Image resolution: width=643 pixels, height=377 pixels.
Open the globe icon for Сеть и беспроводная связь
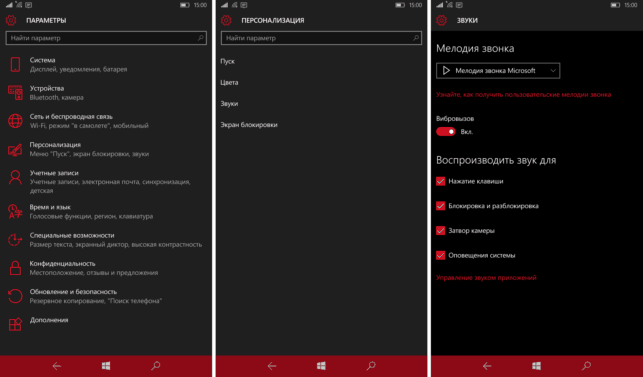pos(15,121)
